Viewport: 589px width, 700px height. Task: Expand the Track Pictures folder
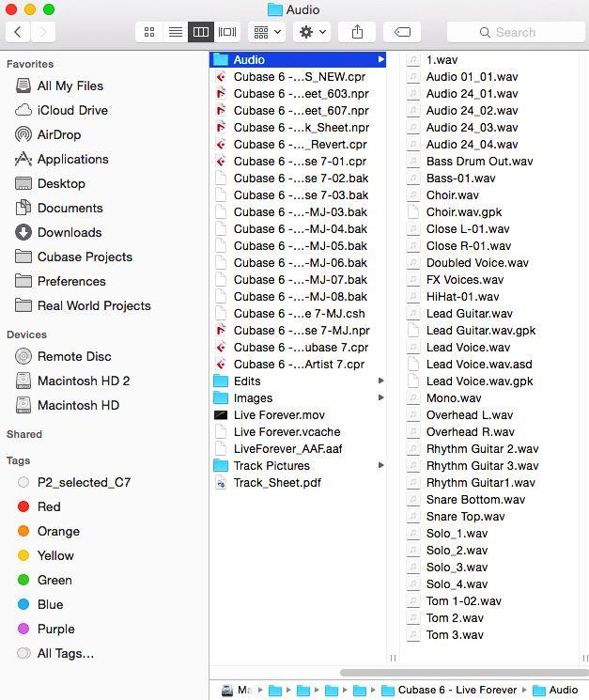click(x=380, y=466)
